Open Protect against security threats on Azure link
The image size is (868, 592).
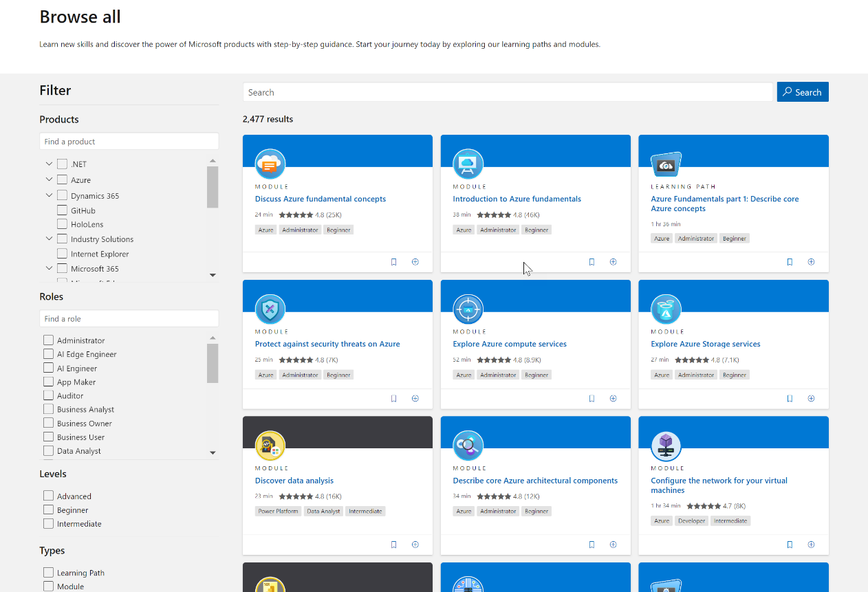point(327,344)
